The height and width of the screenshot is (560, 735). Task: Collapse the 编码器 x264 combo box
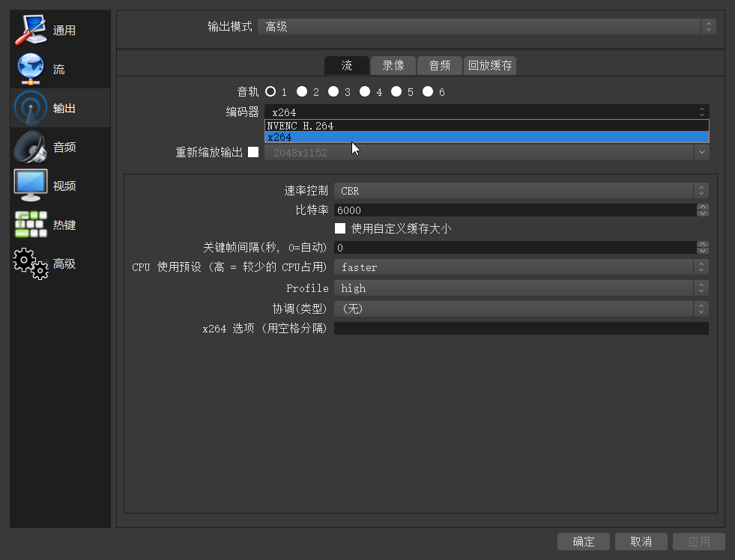(486, 112)
